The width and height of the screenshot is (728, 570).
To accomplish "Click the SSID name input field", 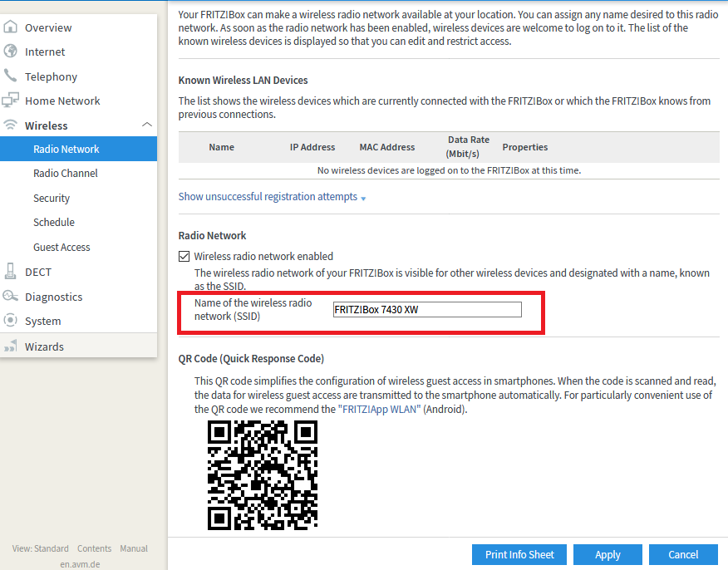I will click(427, 310).
